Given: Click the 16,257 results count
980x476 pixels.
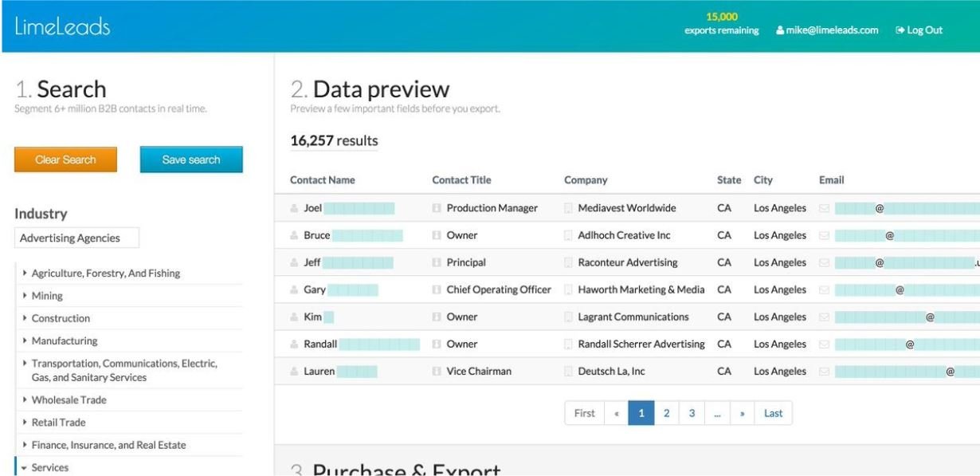Looking at the screenshot, I should [x=334, y=140].
